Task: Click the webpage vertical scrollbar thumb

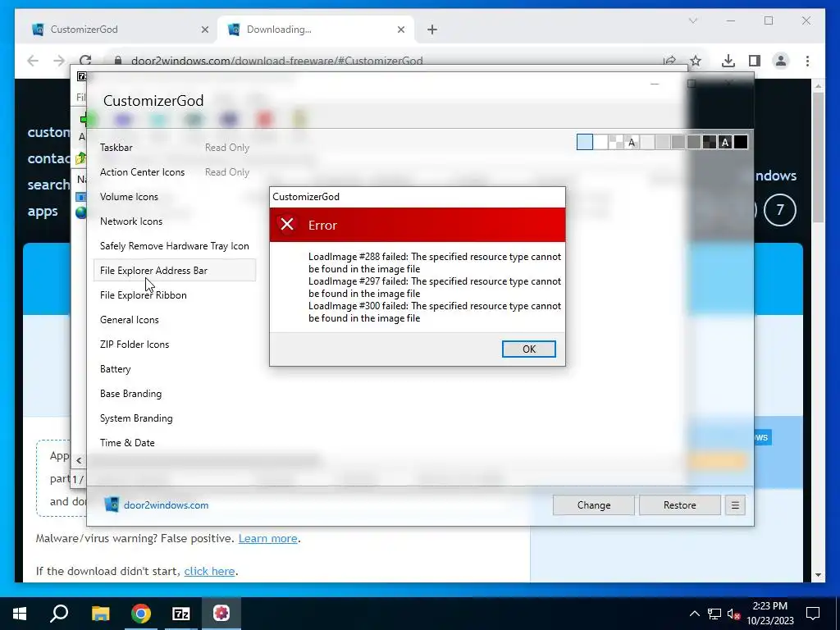Action: point(818,157)
